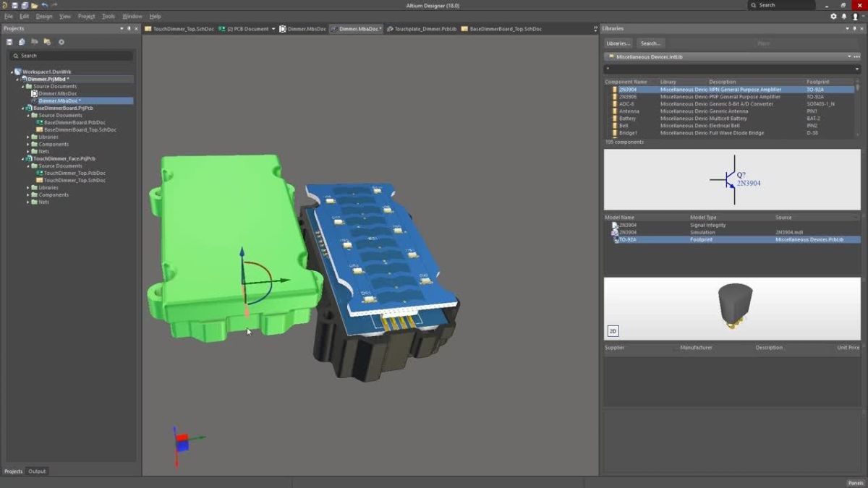868x488 pixels.
Task: Open the settings gear icon top right
Action: (833, 17)
